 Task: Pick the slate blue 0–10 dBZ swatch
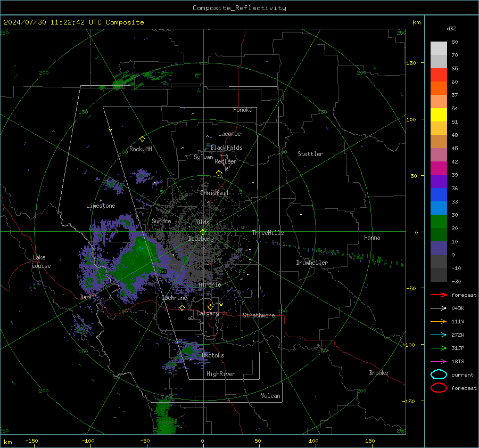click(x=439, y=248)
